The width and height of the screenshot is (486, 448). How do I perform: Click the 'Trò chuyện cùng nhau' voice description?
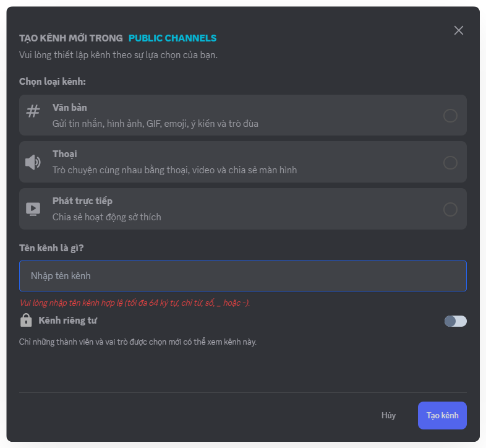pos(174,170)
